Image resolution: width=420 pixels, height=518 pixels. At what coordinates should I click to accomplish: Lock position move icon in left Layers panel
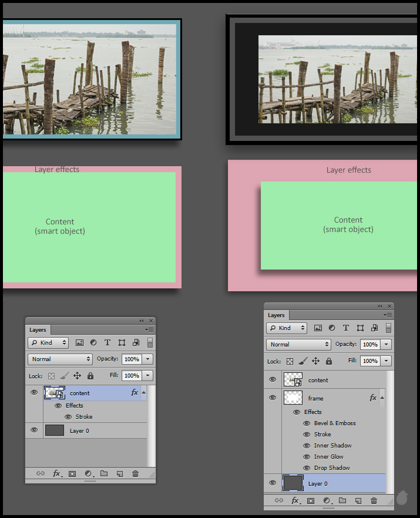click(77, 375)
